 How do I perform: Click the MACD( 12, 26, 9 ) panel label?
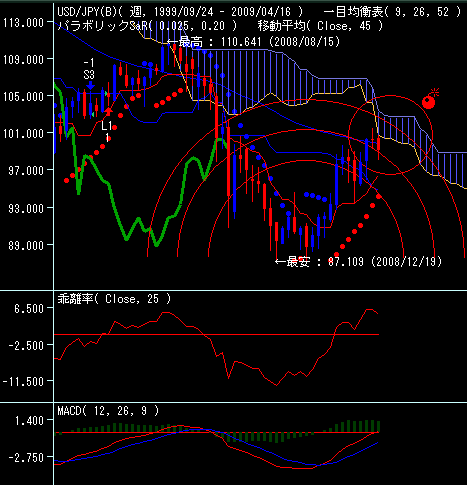pos(108,411)
